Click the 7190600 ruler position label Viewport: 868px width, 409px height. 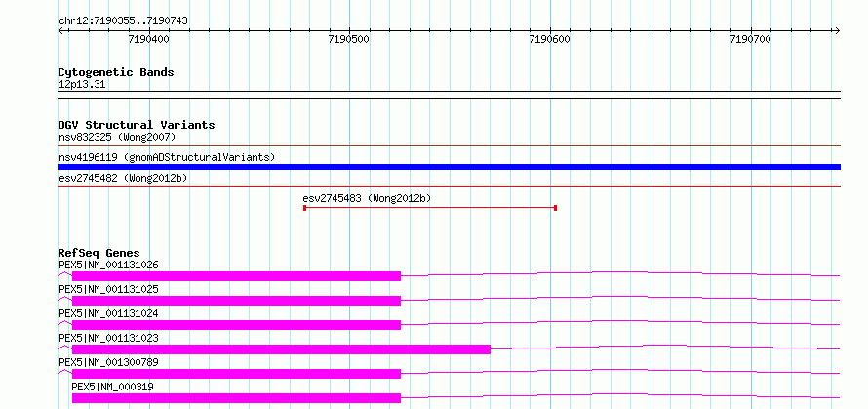coord(550,39)
